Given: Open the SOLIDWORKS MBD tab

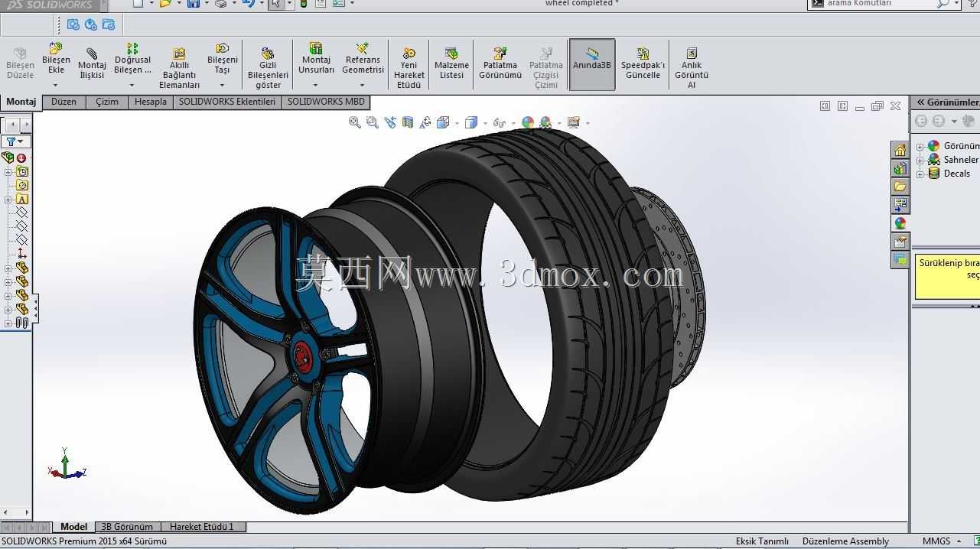Looking at the screenshot, I should pos(326,102).
